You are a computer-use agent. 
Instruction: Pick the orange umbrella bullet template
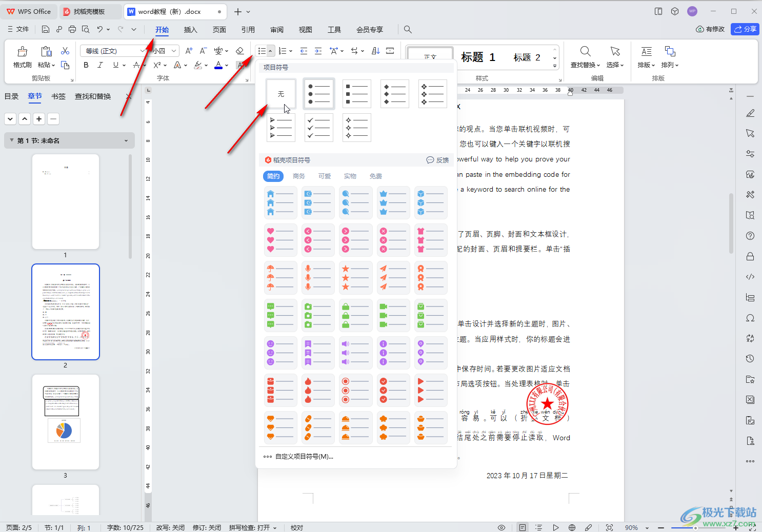click(x=280, y=278)
